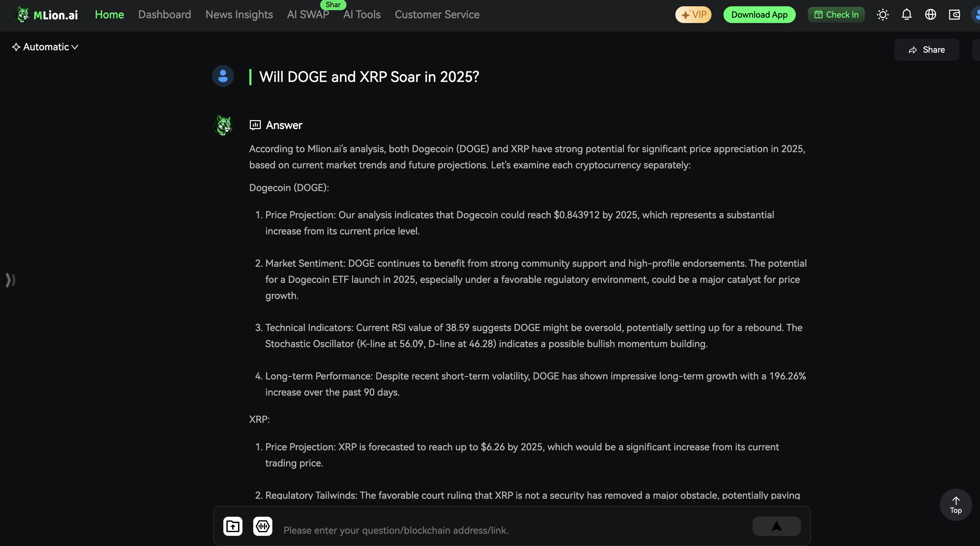This screenshot has width=980, height=546.
Task: Open AI SWAP page
Action: click(x=308, y=14)
